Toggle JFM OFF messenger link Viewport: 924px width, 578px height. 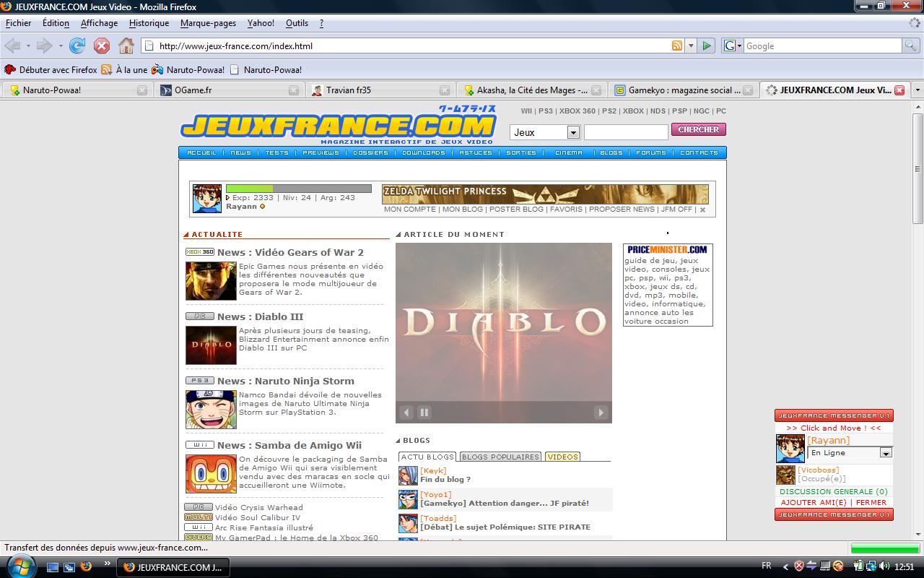[x=676, y=210]
